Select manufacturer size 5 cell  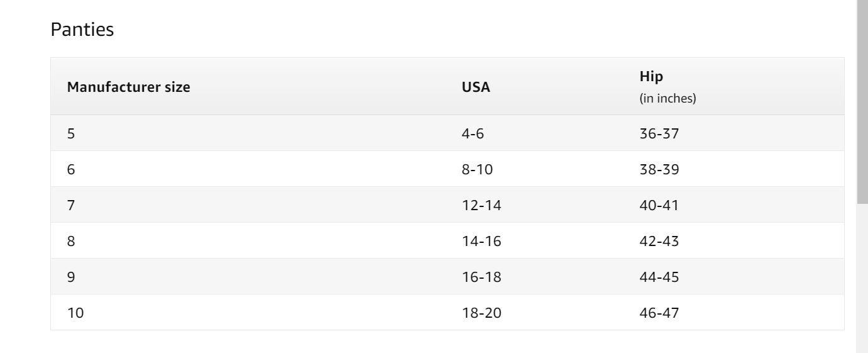[x=71, y=133]
